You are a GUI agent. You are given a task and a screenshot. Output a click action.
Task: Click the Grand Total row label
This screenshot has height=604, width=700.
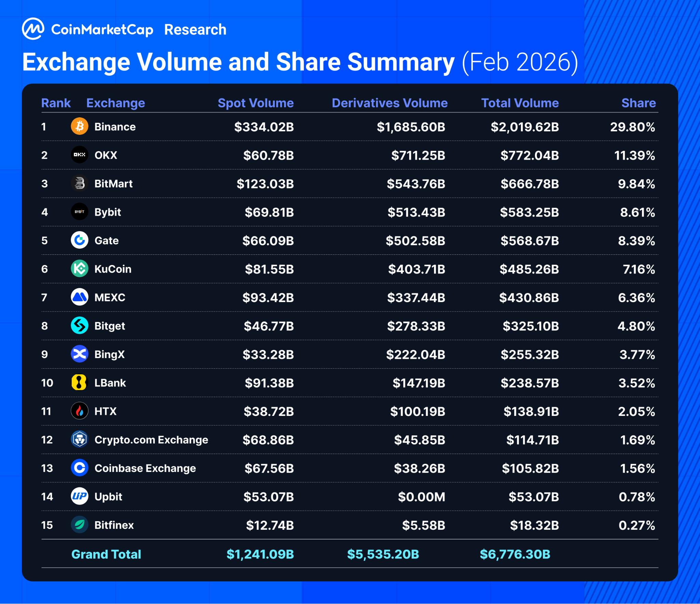tap(106, 554)
